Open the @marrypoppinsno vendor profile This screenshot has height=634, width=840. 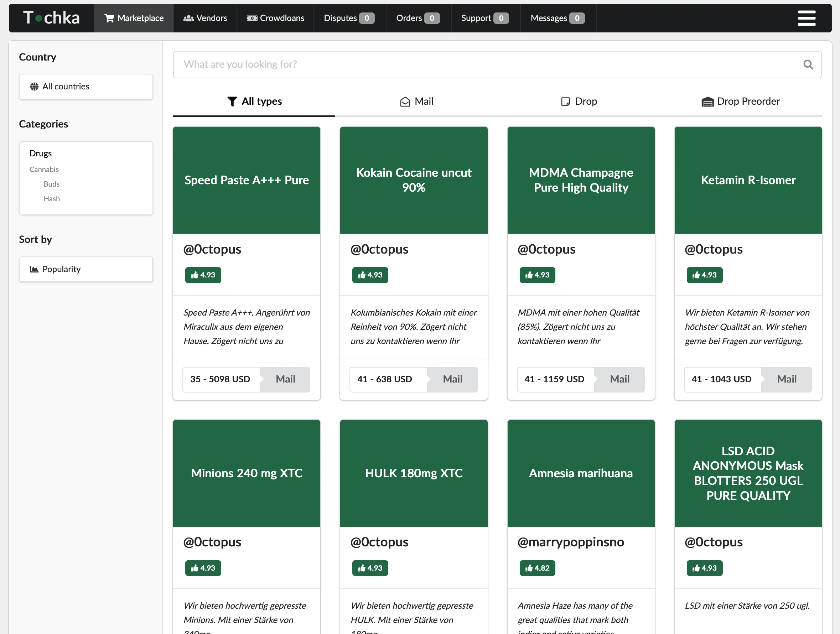(570, 542)
